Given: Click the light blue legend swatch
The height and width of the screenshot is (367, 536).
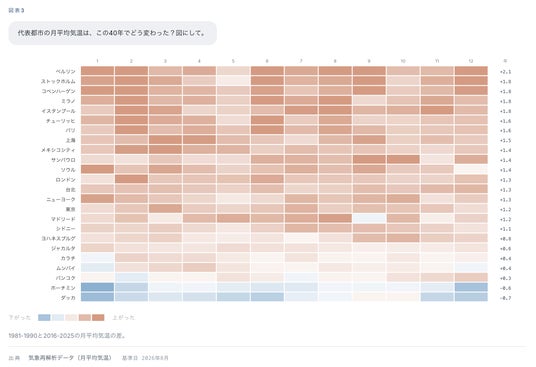Looking at the screenshot, I should [x=58, y=317].
